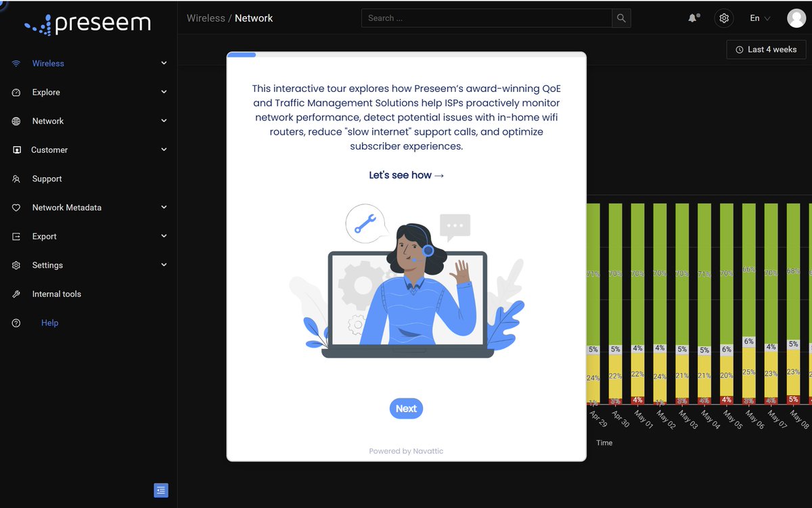Open Network Metadata in the sidebar
812x508 pixels.
point(67,208)
